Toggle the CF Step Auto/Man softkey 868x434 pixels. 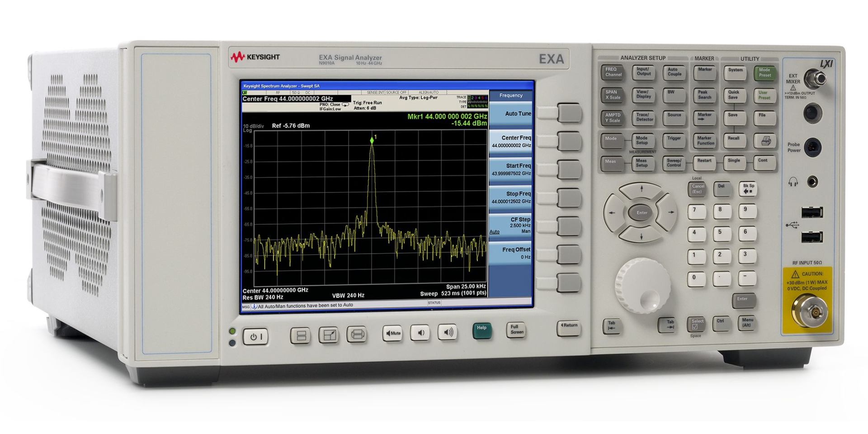tap(510, 226)
